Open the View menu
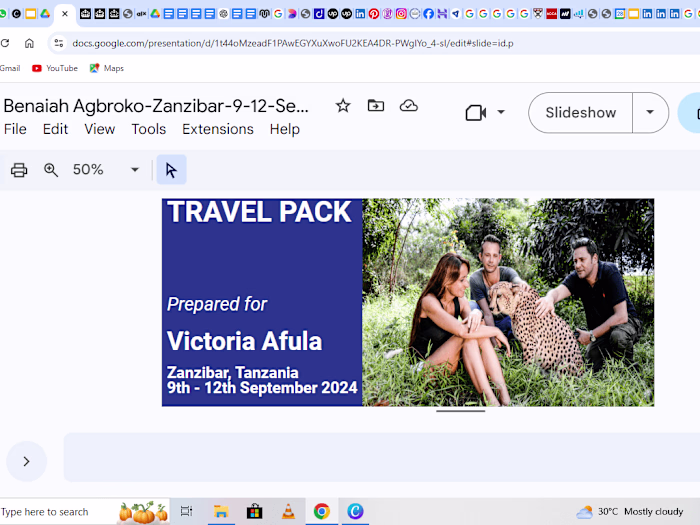This screenshot has width=700, height=525. click(100, 129)
